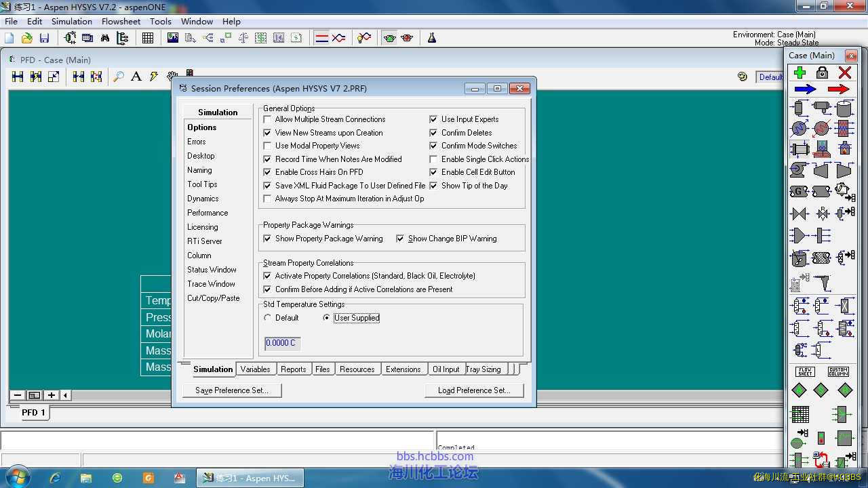Open the Tools menu
Image resolution: width=868 pixels, height=488 pixels.
click(161, 21)
